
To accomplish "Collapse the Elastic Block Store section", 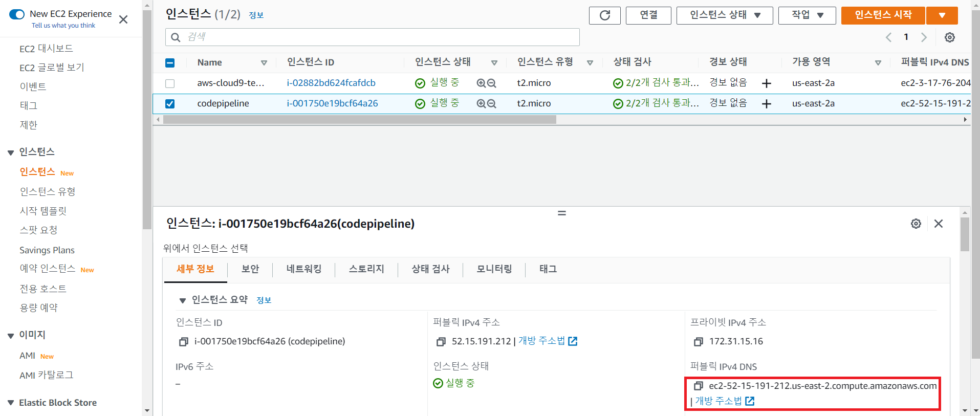I will point(11,403).
